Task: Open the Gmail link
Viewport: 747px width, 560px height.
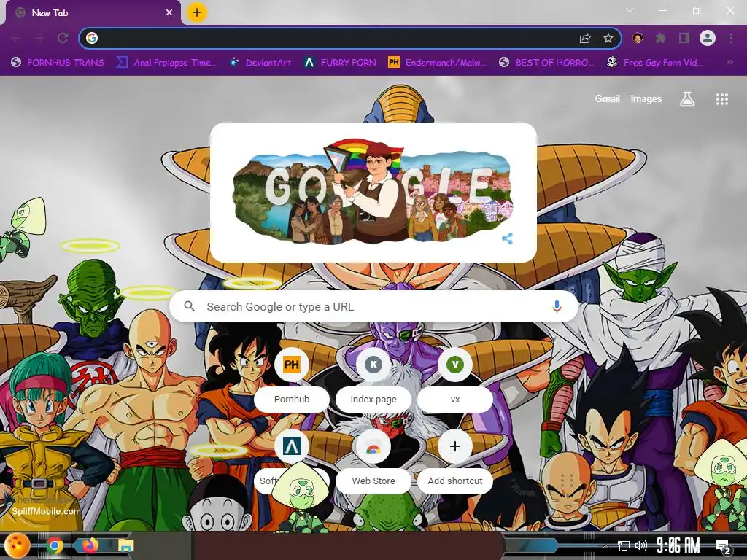Action: click(607, 99)
